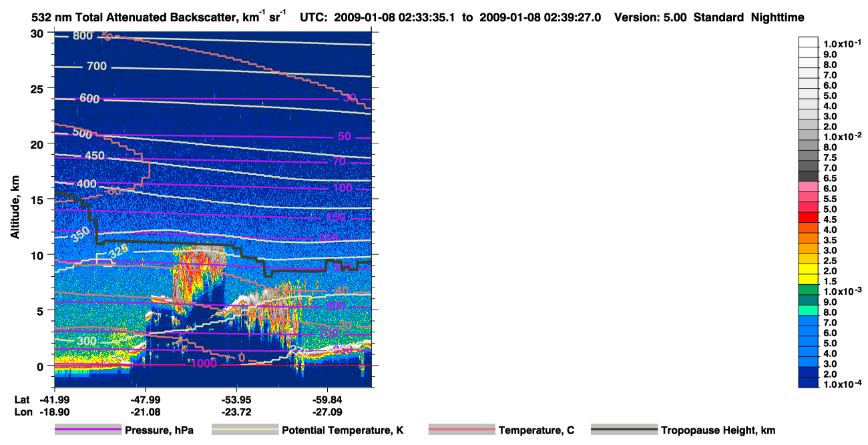This screenshot has height=445, width=868.
Task: Click the 'Tropopause Height, km' legend label
Action: (x=718, y=430)
